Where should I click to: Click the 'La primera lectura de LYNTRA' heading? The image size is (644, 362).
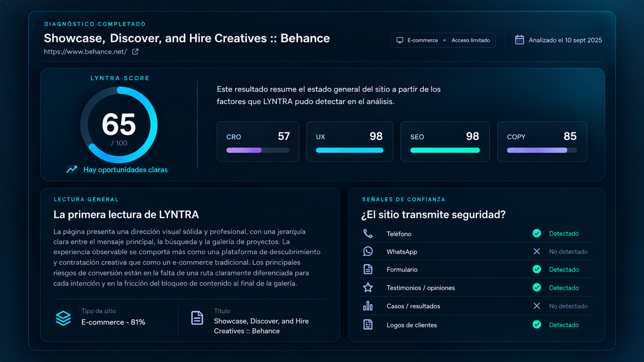pos(126,215)
